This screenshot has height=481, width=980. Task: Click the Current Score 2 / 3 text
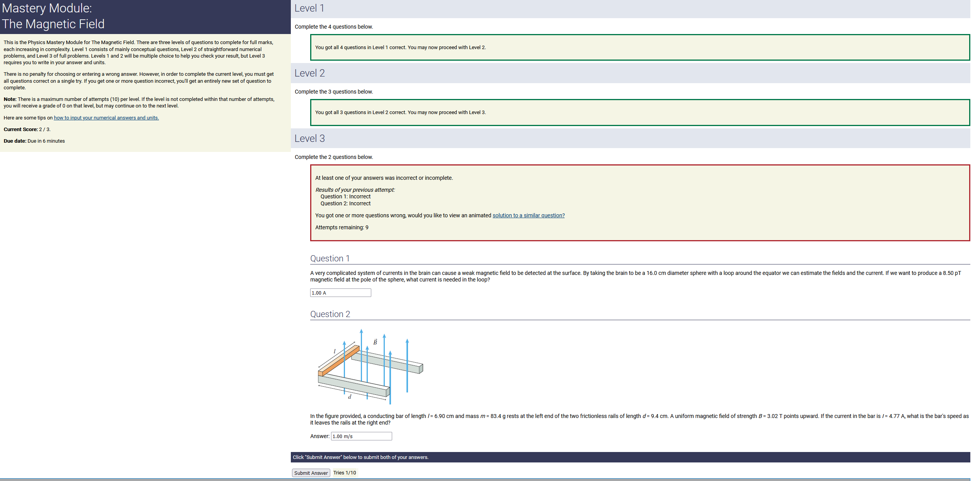coord(27,130)
